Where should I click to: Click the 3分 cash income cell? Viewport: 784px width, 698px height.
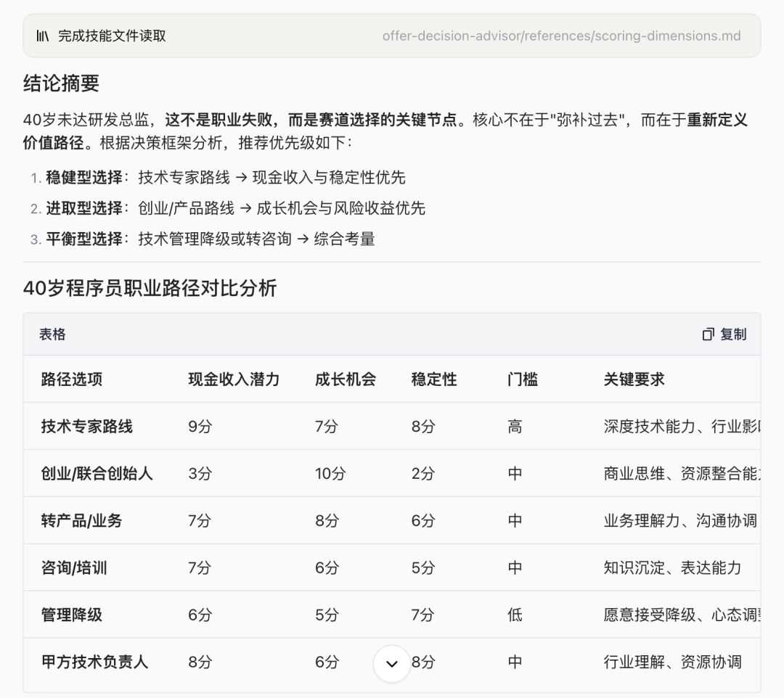coord(200,473)
